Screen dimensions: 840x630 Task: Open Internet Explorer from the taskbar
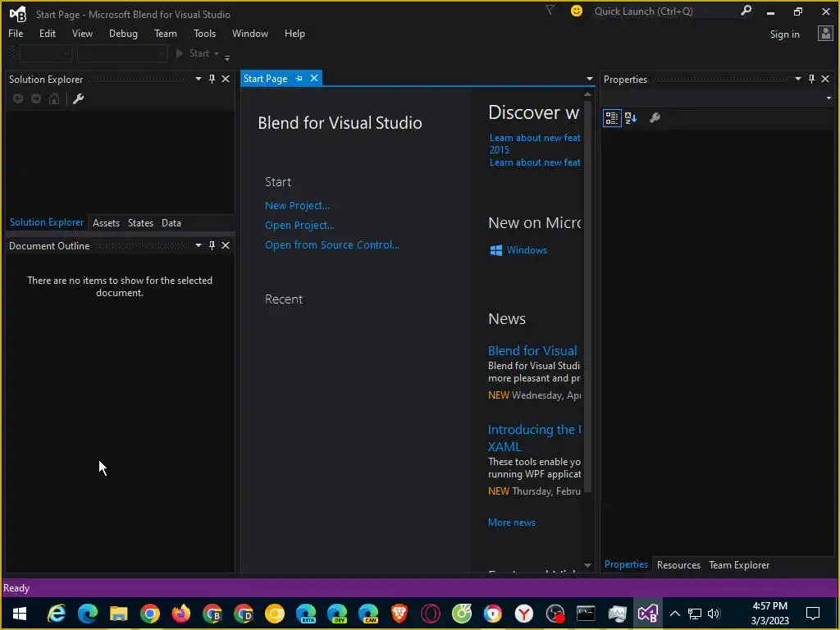pyautogui.click(x=57, y=614)
